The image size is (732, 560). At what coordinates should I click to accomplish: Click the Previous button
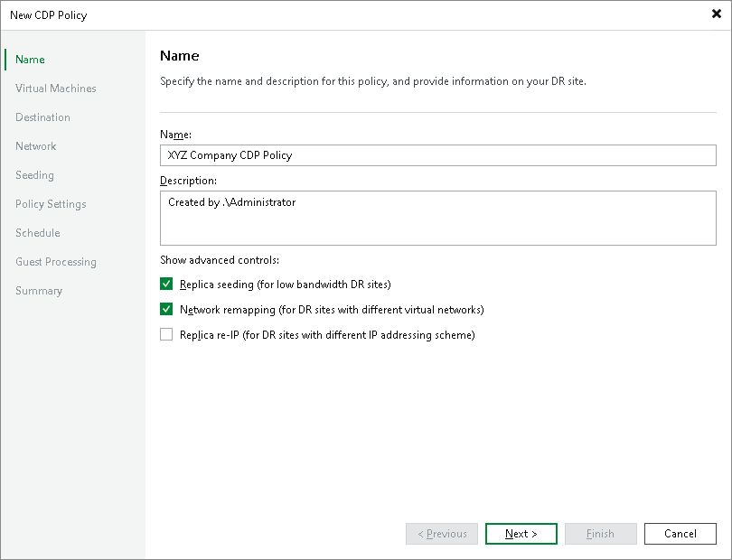click(x=441, y=533)
